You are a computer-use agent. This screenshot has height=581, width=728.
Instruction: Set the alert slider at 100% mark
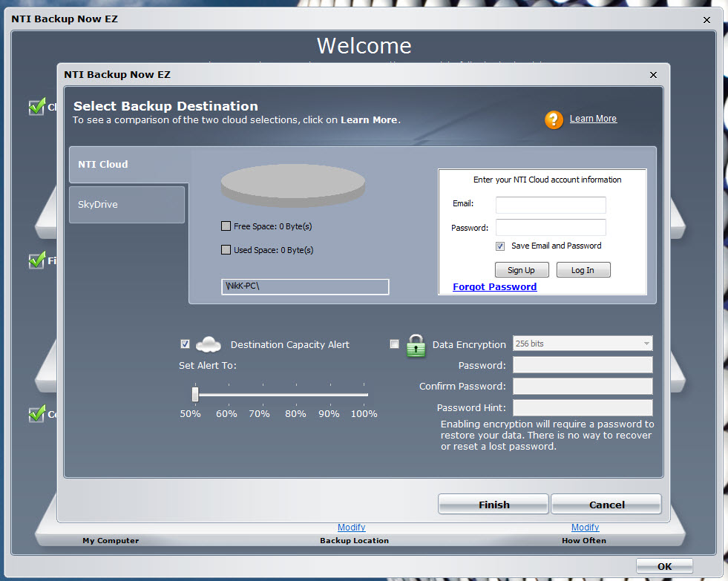tap(364, 395)
